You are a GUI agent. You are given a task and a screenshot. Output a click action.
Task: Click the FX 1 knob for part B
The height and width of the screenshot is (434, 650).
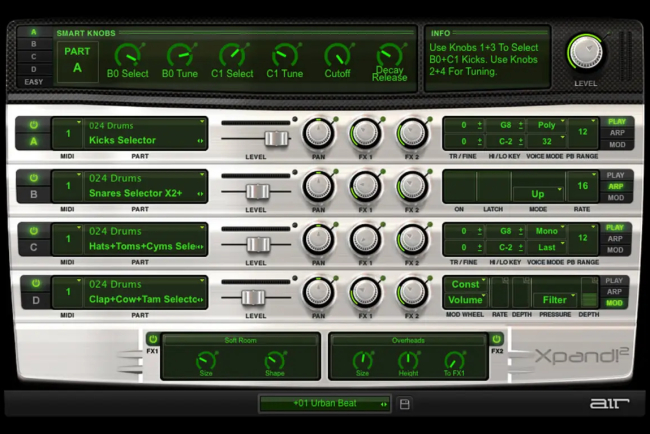pyautogui.click(x=365, y=187)
